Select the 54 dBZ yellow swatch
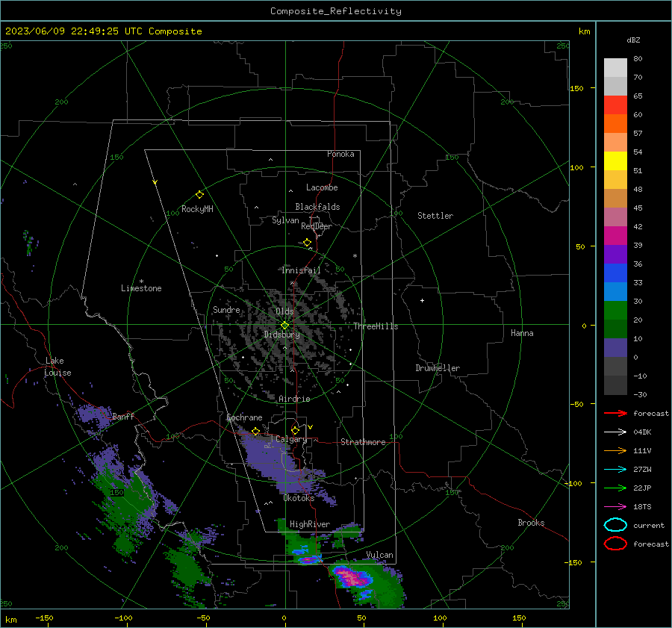The image size is (672, 628). point(615,161)
